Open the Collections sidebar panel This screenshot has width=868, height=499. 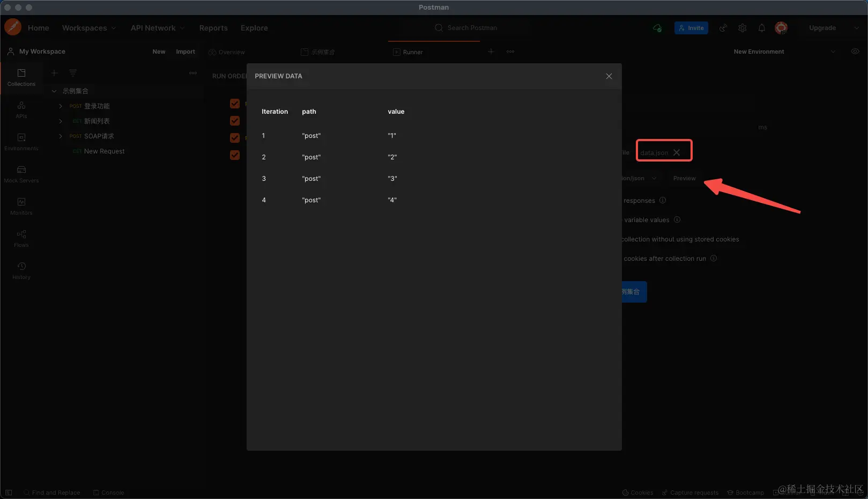coord(21,77)
